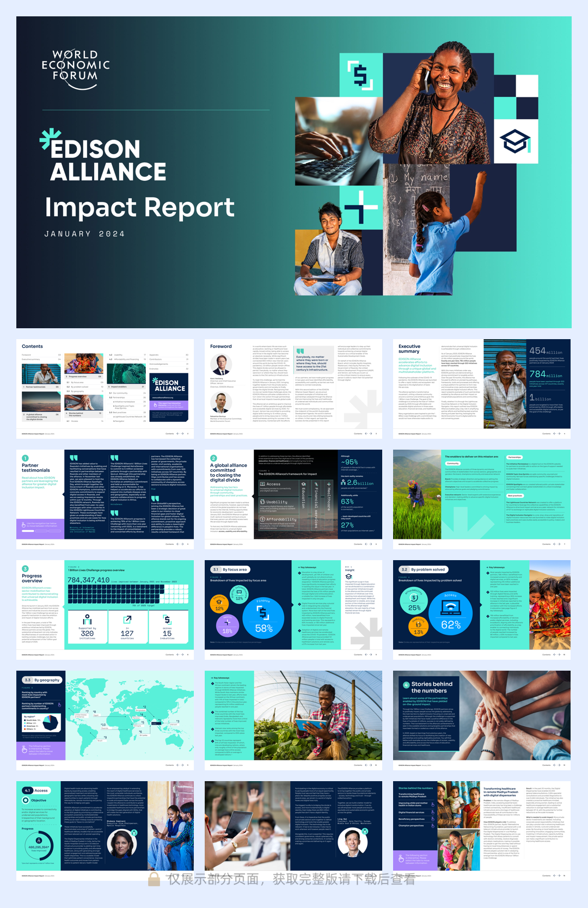Screen dimensions: 588x908
Task: Click the green plus icon on cover
Action: 360,207
